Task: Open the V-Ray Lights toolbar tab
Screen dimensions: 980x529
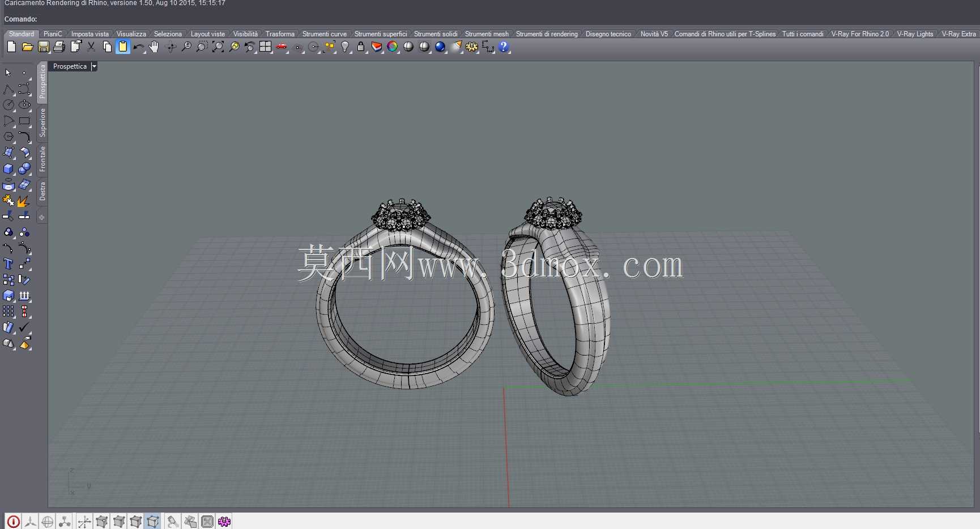Action: pos(915,34)
